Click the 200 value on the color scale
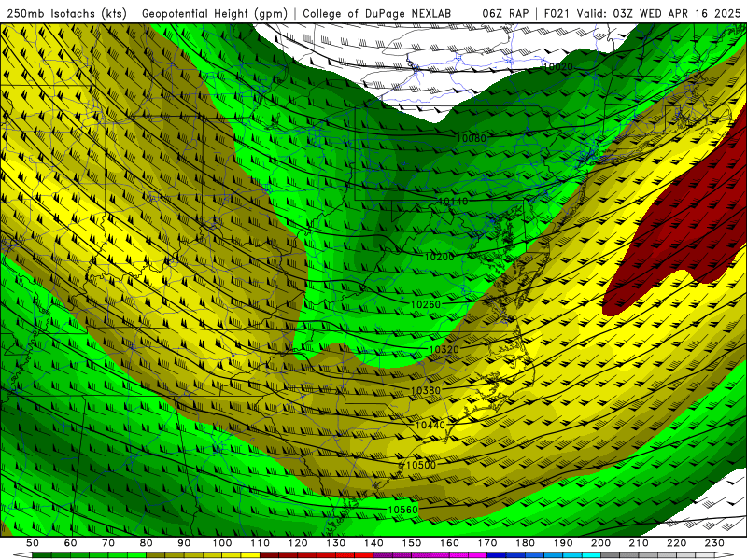This screenshot has width=747, height=560. (x=601, y=543)
